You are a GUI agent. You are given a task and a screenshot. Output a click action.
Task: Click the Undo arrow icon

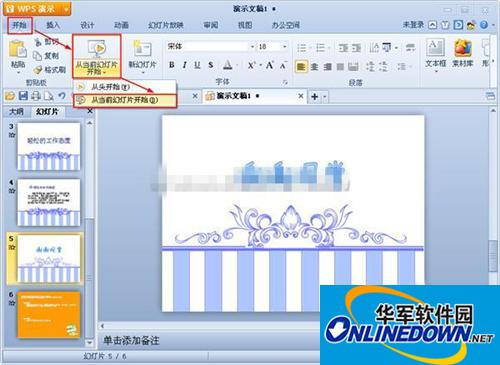coord(62,96)
